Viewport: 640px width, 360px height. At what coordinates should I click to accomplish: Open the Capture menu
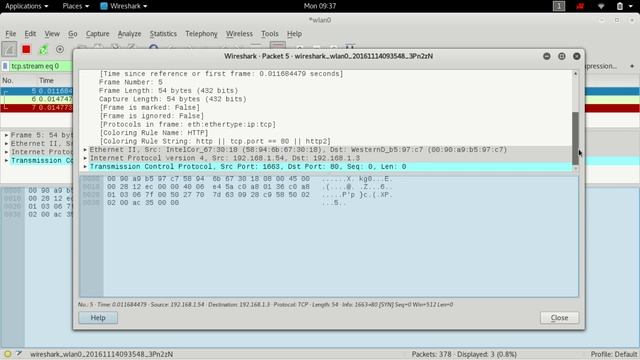[98, 34]
